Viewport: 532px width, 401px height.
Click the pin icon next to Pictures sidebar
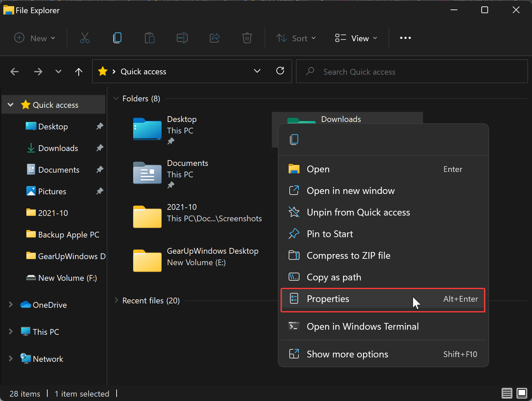click(100, 191)
